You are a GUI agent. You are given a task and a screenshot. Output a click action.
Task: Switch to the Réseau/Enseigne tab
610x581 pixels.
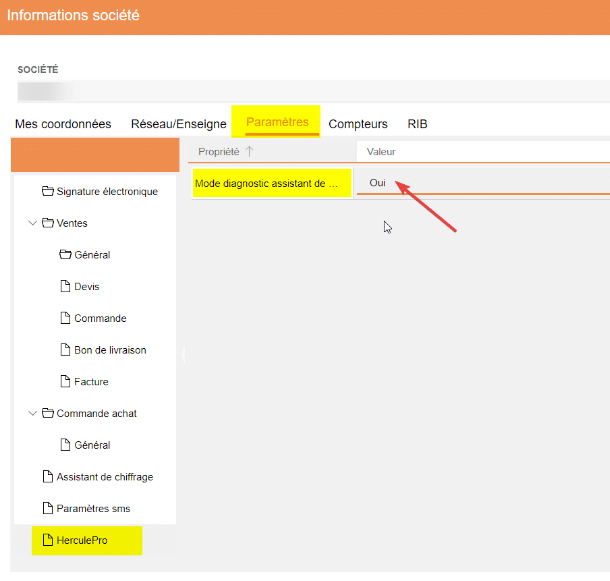[x=179, y=124]
